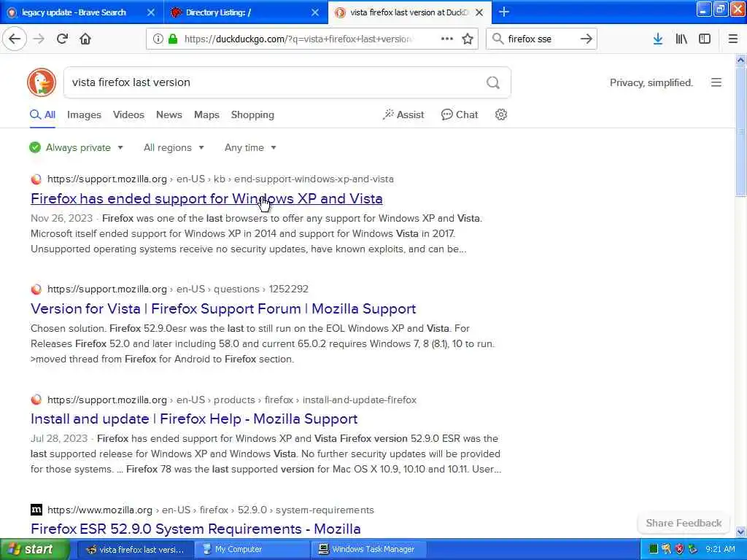Click the support.mozilla.org end-support-windows-xp-and-vista URL
747x560 pixels.
pyautogui.click(x=220, y=179)
